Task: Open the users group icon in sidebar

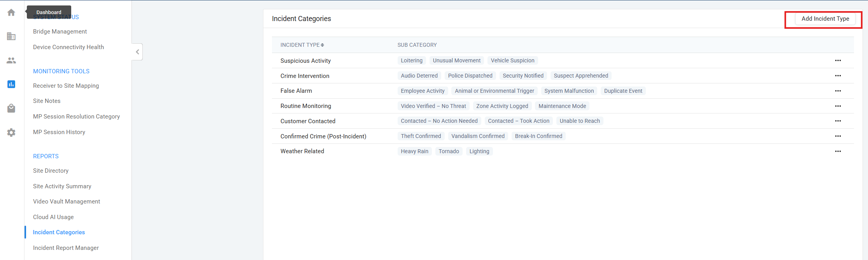Action: click(11, 60)
